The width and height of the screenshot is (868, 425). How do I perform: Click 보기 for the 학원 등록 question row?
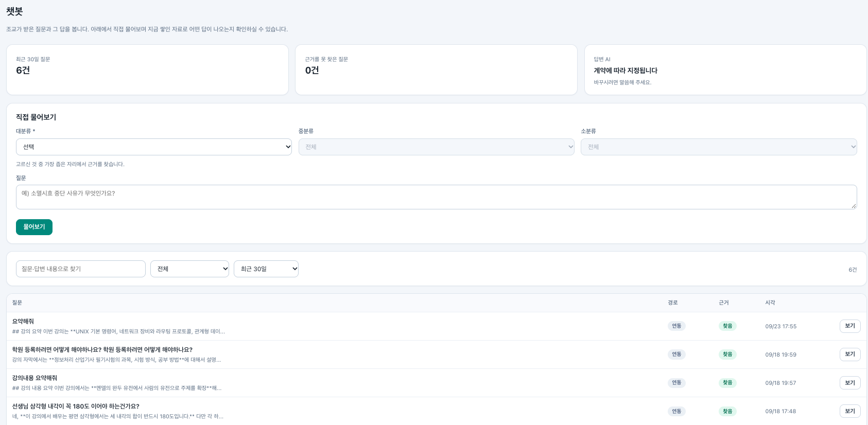(x=850, y=355)
